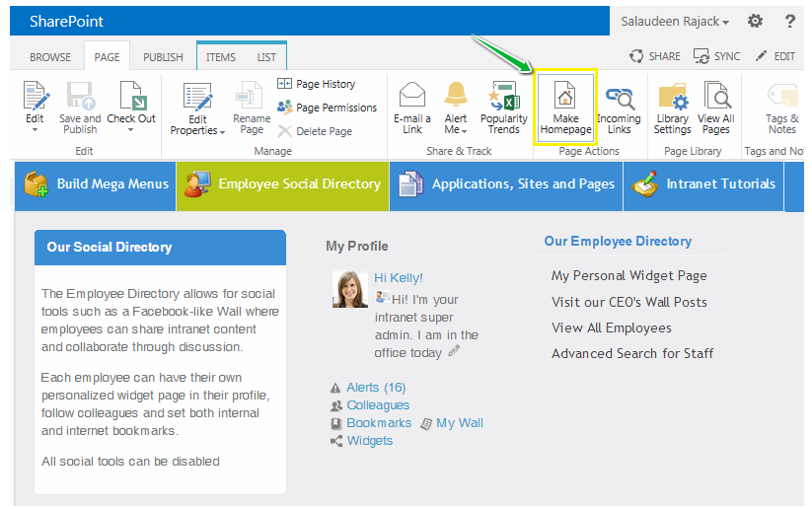This screenshot has width=812, height=509.
Task: Edit status with the pencil icon
Action: pos(454,351)
